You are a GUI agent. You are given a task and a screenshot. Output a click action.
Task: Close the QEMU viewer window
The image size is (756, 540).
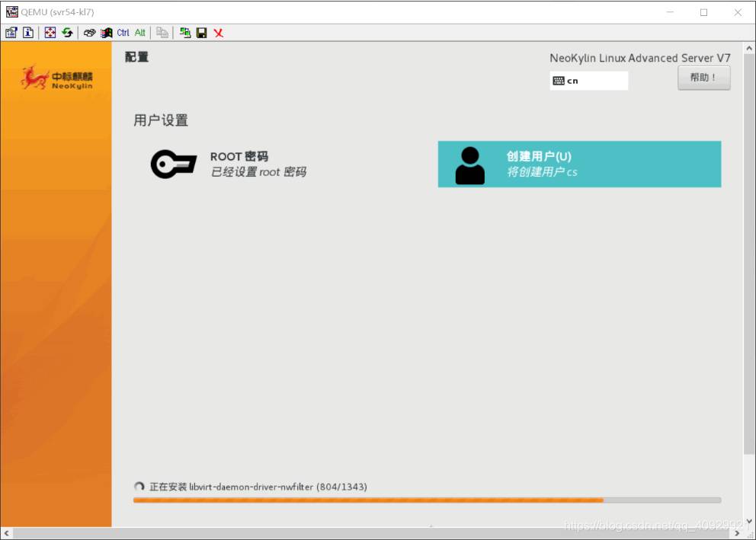[738, 12]
